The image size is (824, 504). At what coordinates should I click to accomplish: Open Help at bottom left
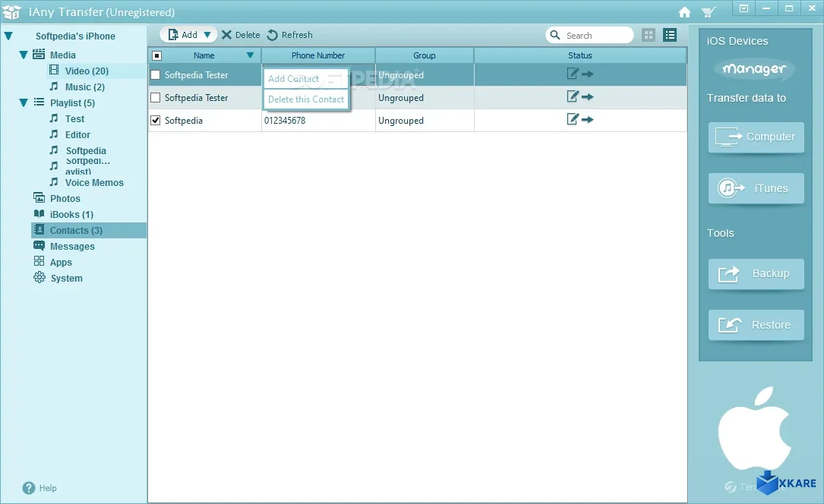click(x=39, y=488)
